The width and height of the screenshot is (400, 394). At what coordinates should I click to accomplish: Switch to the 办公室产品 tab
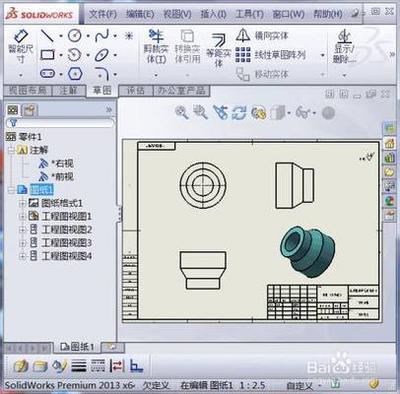(181, 91)
